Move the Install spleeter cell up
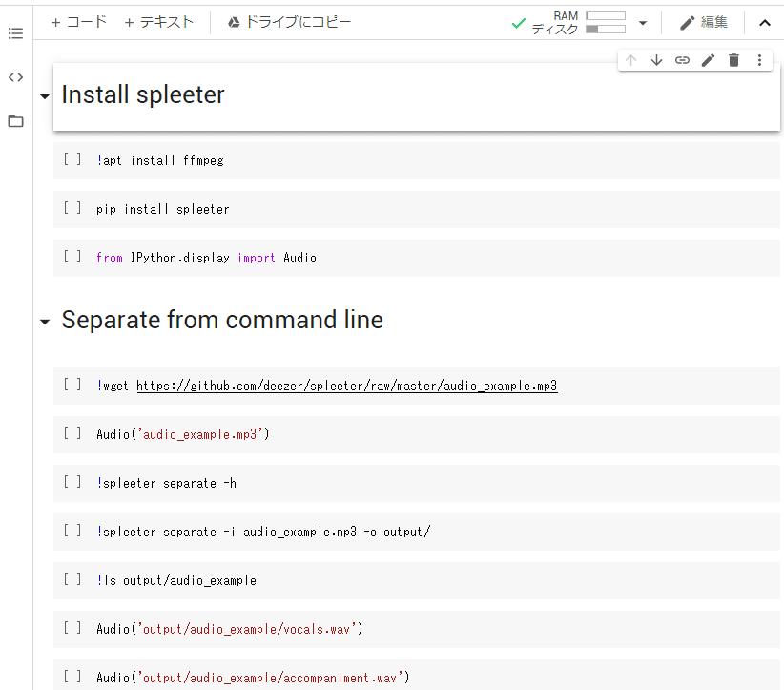The height and width of the screenshot is (690, 784). pos(630,60)
